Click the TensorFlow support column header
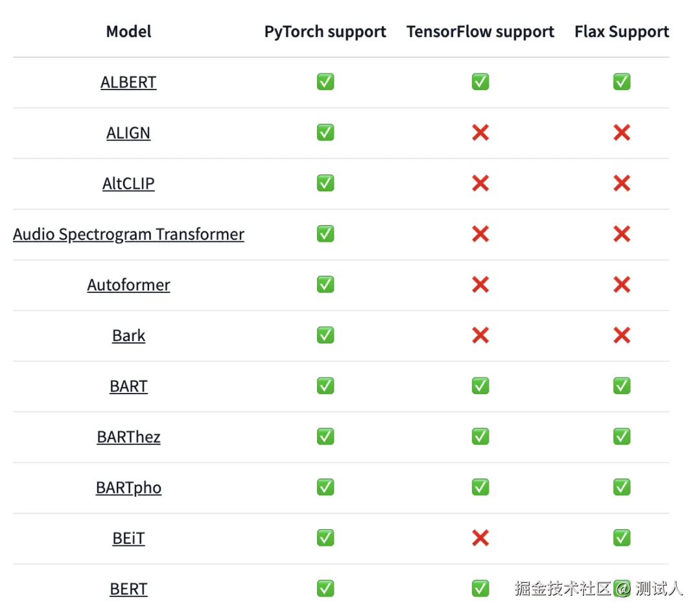 480,32
